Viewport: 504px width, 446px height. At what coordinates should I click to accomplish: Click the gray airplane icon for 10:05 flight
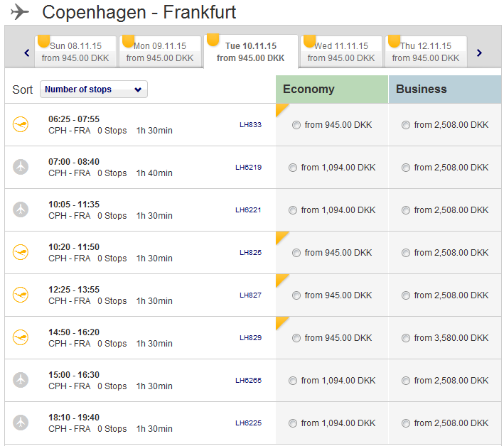(21, 210)
